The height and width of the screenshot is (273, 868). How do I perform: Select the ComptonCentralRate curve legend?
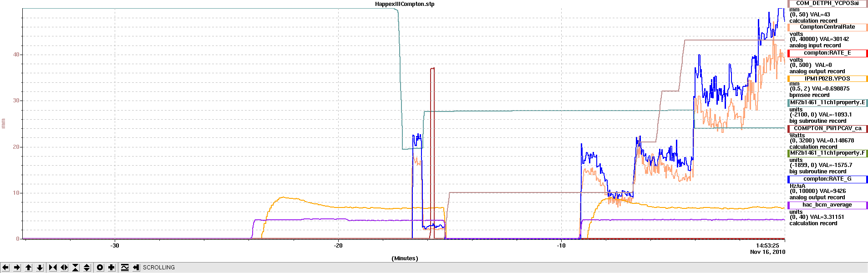click(x=827, y=27)
